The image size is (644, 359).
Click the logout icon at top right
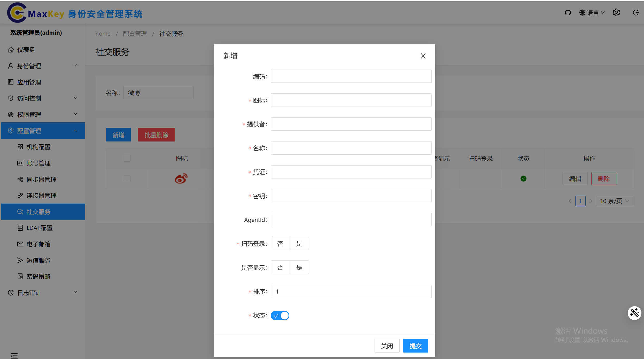point(636,13)
